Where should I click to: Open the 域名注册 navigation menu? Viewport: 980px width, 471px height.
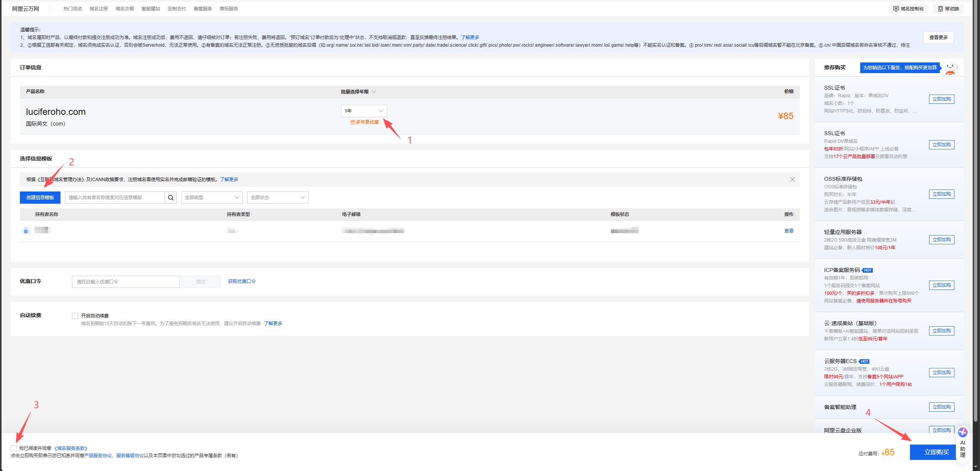pos(99,9)
